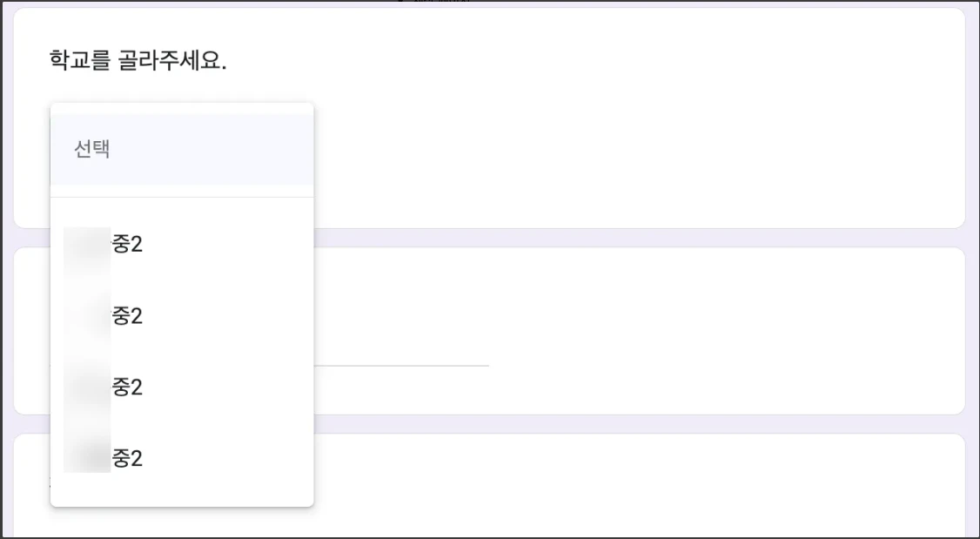This screenshot has width=980, height=539.
Task: Click blurred school name of second option
Action: (87, 316)
